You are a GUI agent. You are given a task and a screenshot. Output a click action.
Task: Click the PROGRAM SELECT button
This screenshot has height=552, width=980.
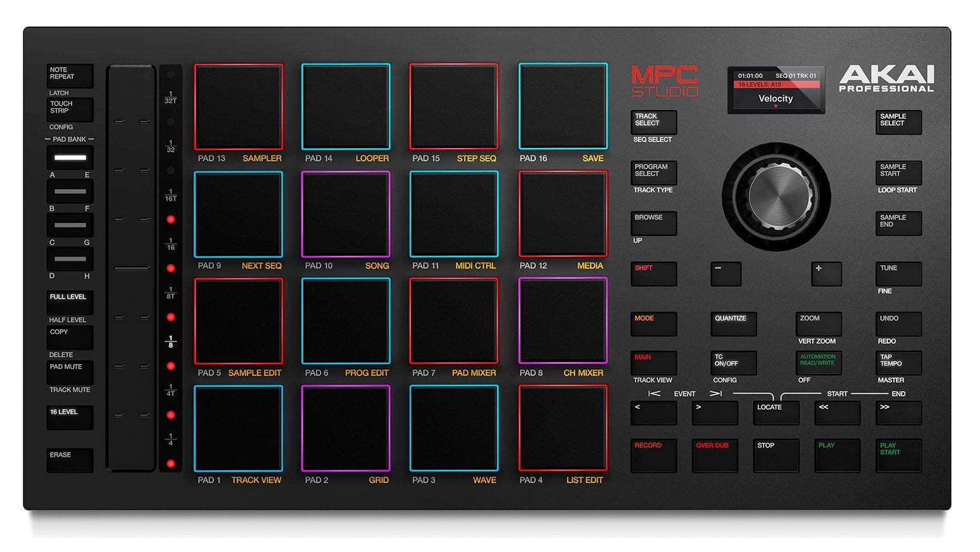point(654,173)
